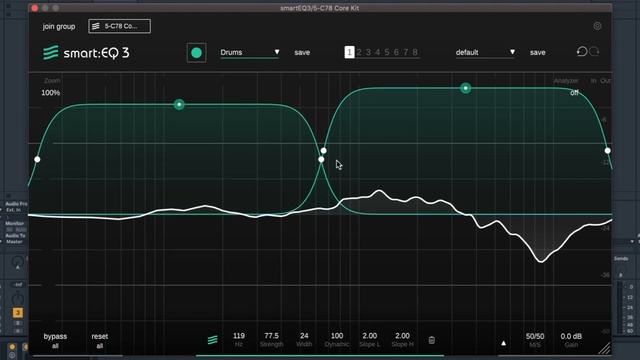Toggle the Analyzer off setting
The height and width of the screenshot is (360, 640).
pyautogui.click(x=574, y=93)
